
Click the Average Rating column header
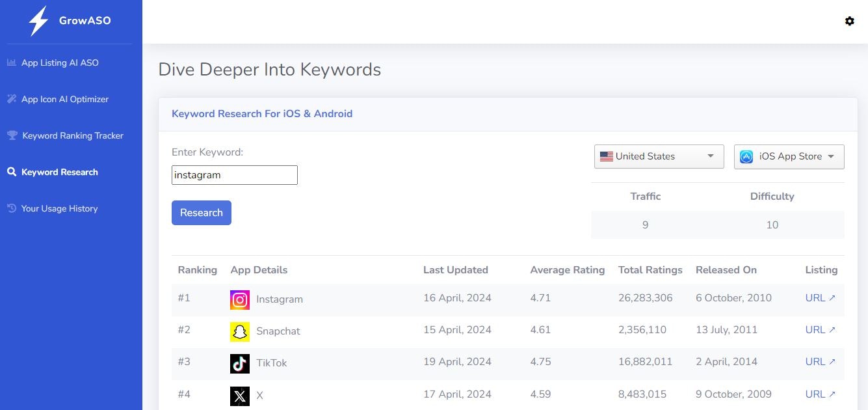[568, 269]
